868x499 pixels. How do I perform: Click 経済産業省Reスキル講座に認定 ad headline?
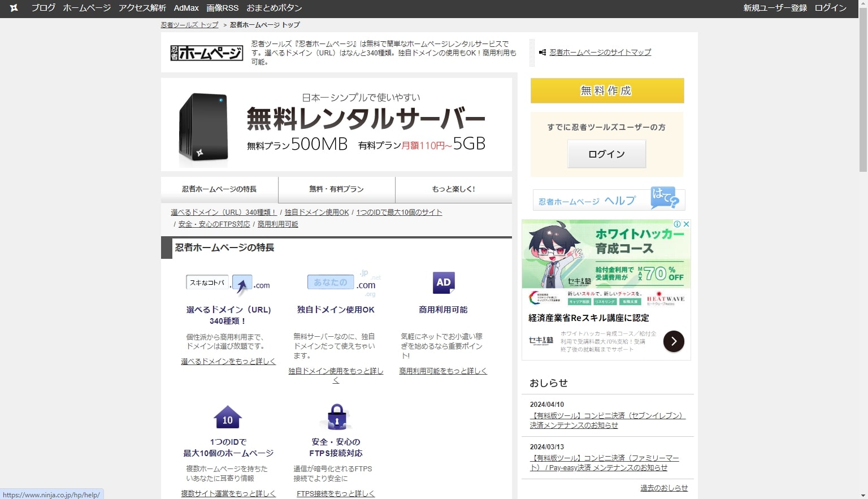[x=588, y=318]
